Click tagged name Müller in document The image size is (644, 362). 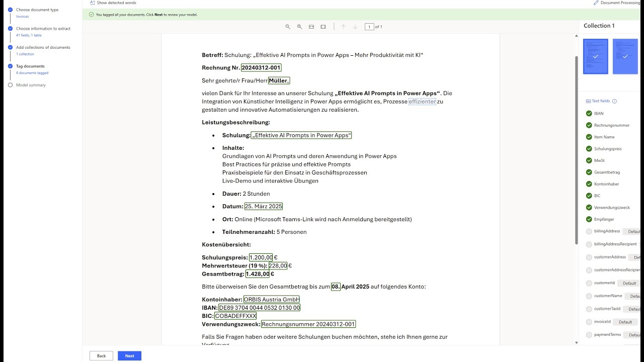(x=279, y=80)
